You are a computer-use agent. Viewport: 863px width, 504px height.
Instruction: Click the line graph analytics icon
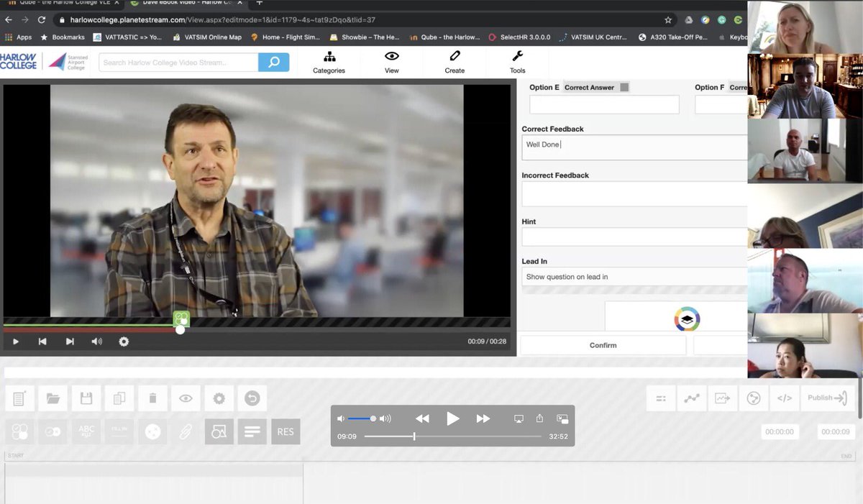(691, 398)
